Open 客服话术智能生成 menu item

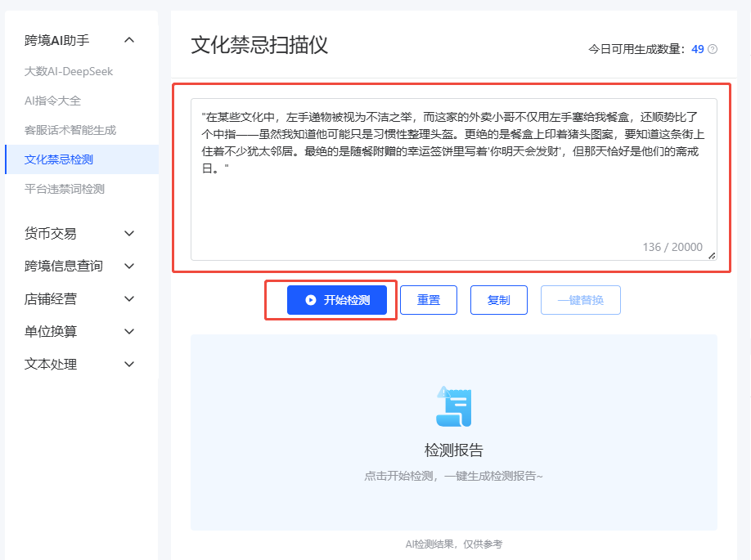coord(70,130)
